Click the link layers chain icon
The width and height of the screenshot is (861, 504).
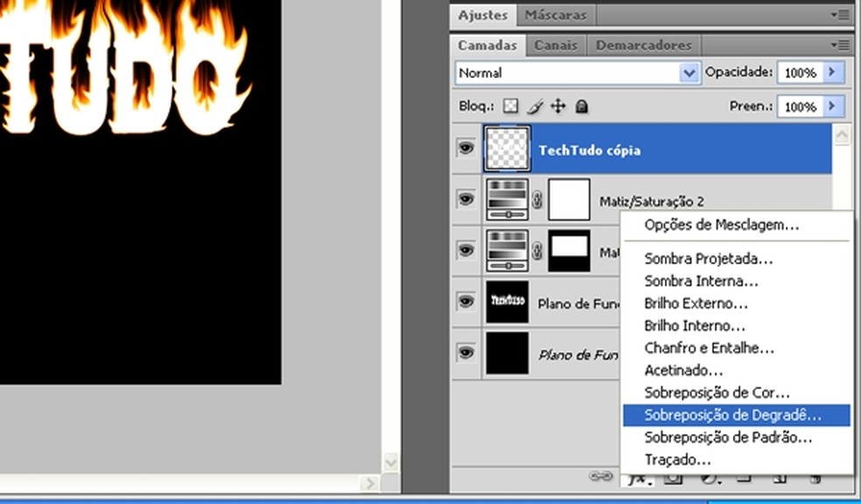pyautogui.click(x=601, y=476)
